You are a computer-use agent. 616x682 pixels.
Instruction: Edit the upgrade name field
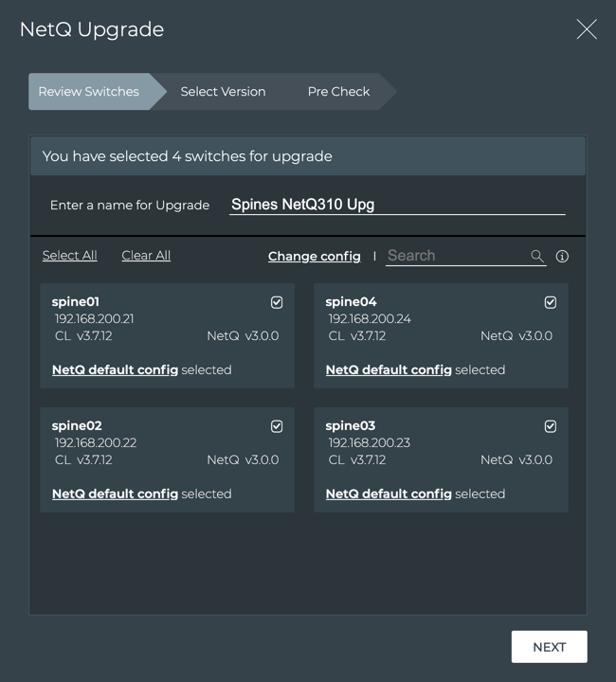[397, 205]
